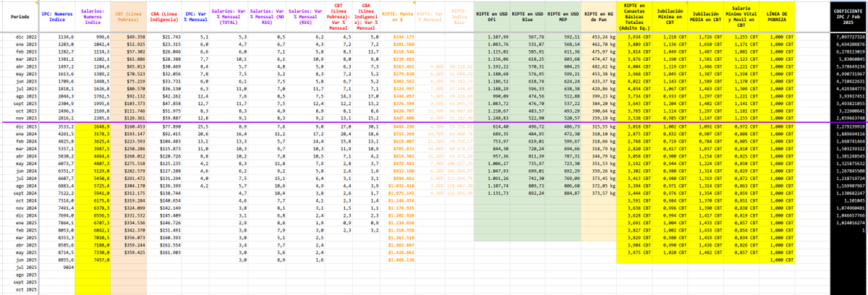Select the "IPC: Var % Mensual" header
Image resolution: width=868 pixels, height=295 pixels.
pos(197,17)
